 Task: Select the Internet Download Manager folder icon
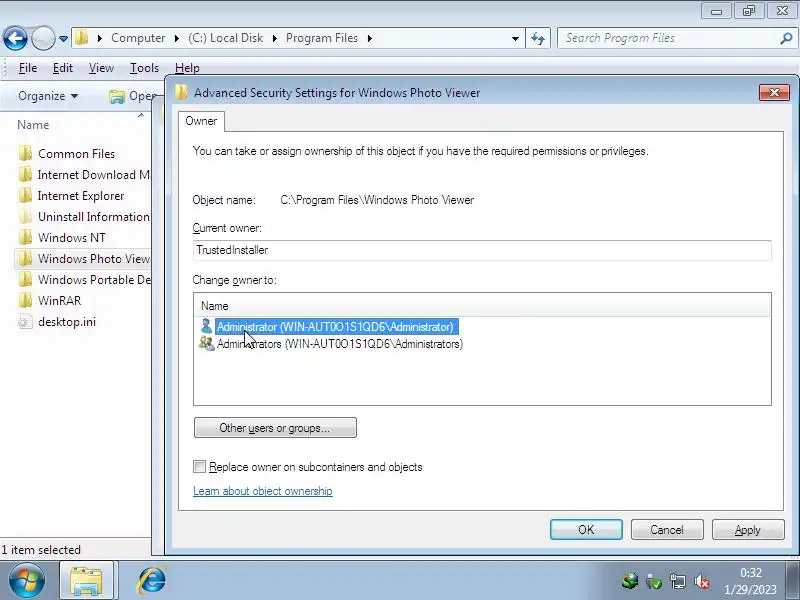26,174
